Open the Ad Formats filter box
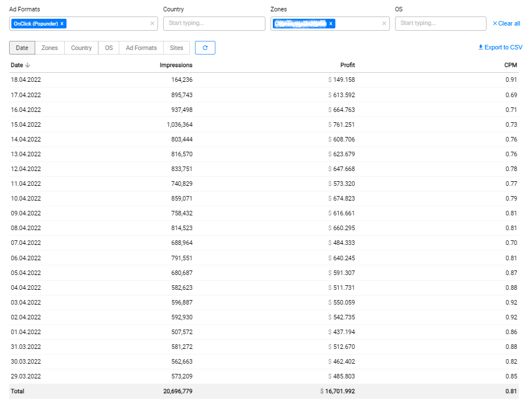Image resolution: width=532 pixels, height=408 pixels. point(84,23)
